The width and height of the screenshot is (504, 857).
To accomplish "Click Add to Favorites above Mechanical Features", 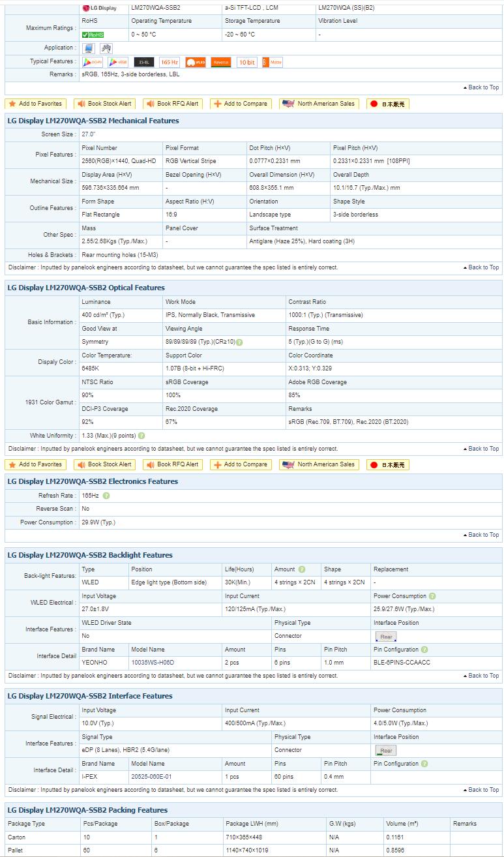I will tap(35, 104).
